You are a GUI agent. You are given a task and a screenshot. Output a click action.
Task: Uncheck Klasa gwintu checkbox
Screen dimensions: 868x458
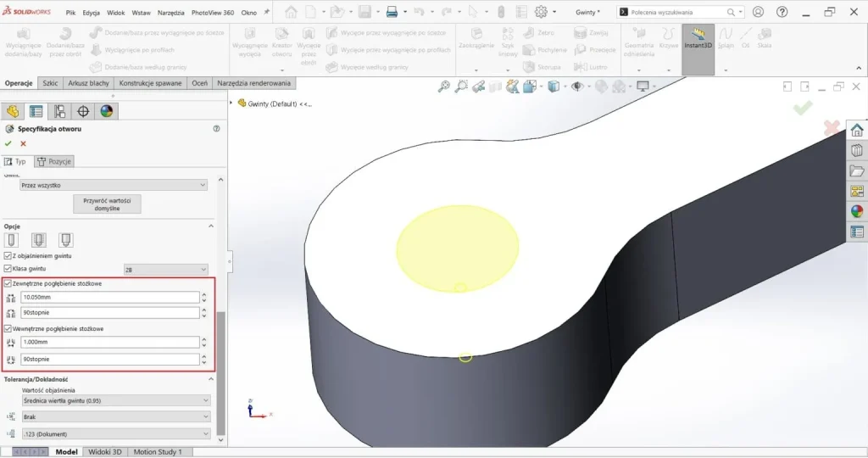click(8, 269)
